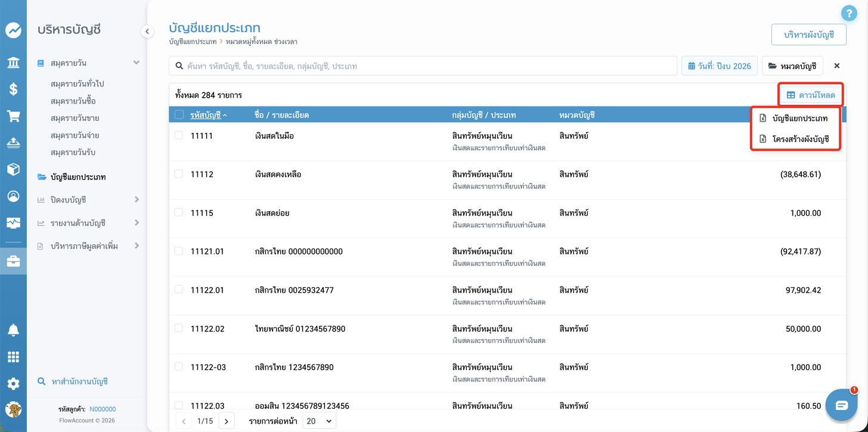868x432 pixels.
Task: Open the contacts person icon in sidebar
Action: click(x=13, y=196)
